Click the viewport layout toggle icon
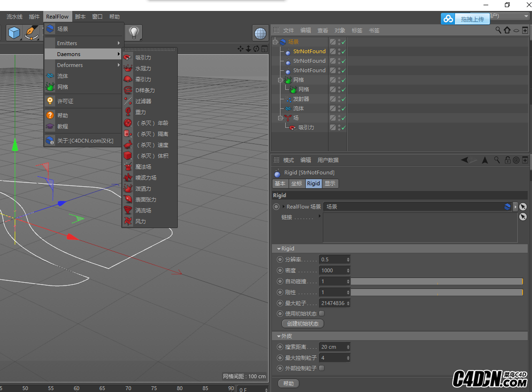Screen dimensions: 532x392 coord(264,49)
